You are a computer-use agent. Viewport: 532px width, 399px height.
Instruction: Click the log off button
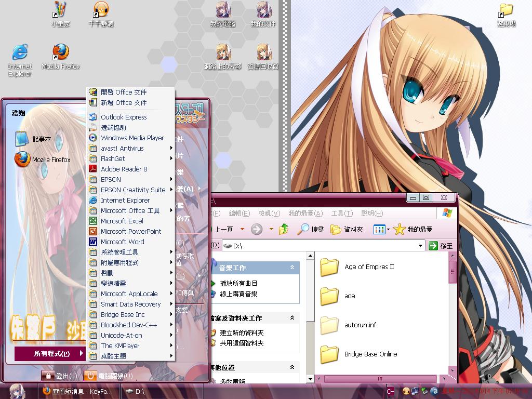60,376
